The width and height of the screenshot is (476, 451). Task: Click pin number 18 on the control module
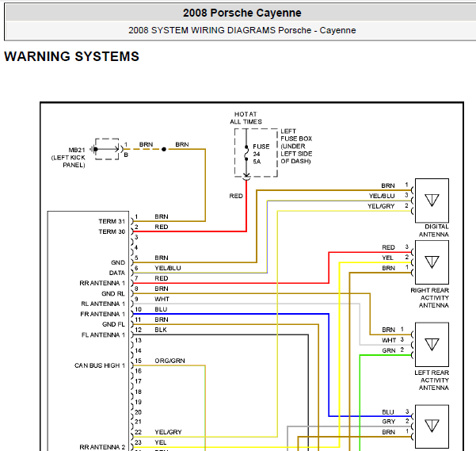139,392
